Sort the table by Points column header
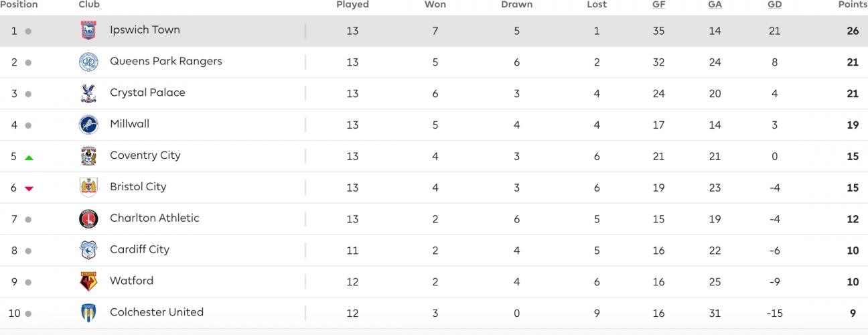 (853, 5)
